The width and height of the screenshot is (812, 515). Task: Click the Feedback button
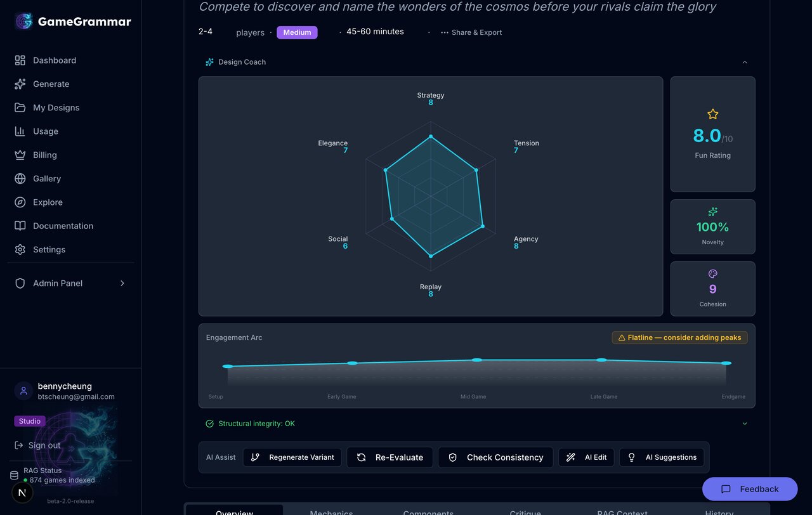750,489
